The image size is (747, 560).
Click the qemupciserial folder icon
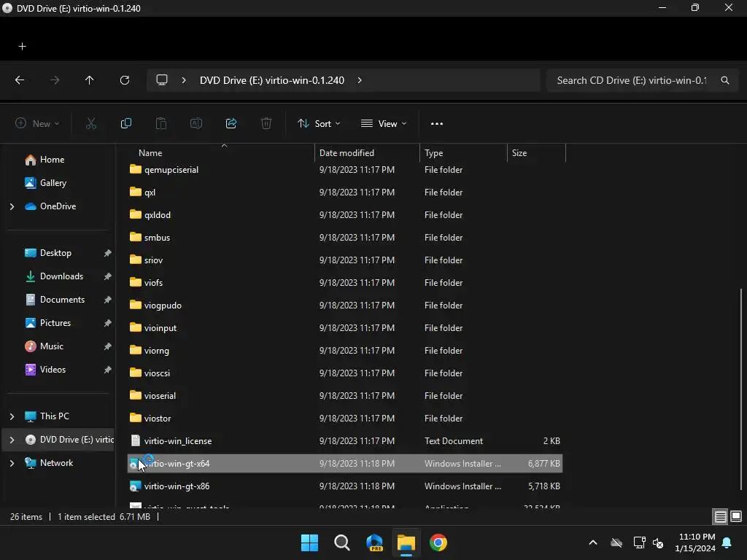click(135, 169)
